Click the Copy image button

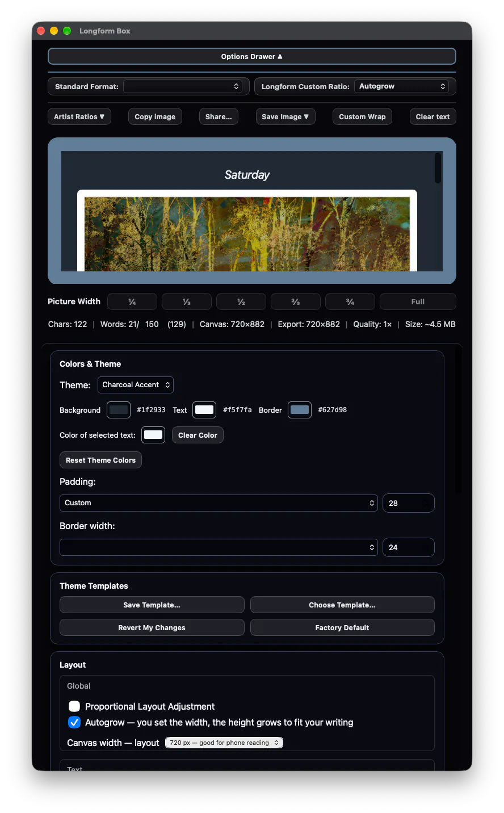click(155, 116)
